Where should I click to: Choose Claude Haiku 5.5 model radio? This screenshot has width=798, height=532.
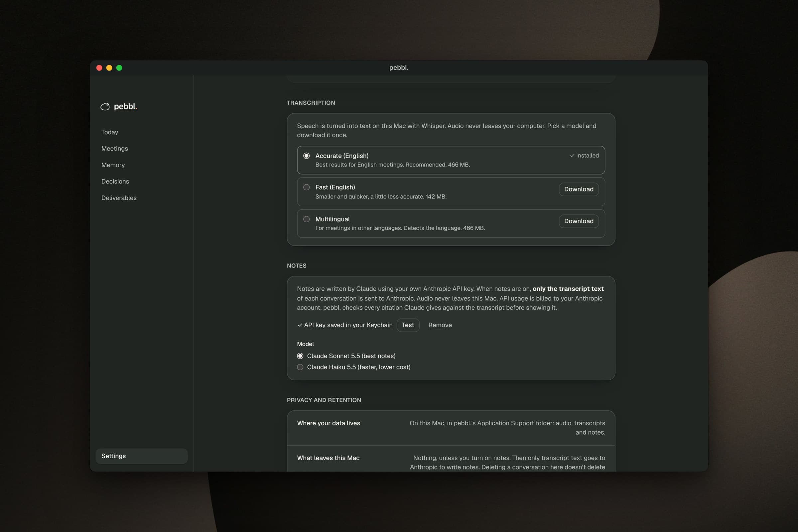[x=300, y=367]
